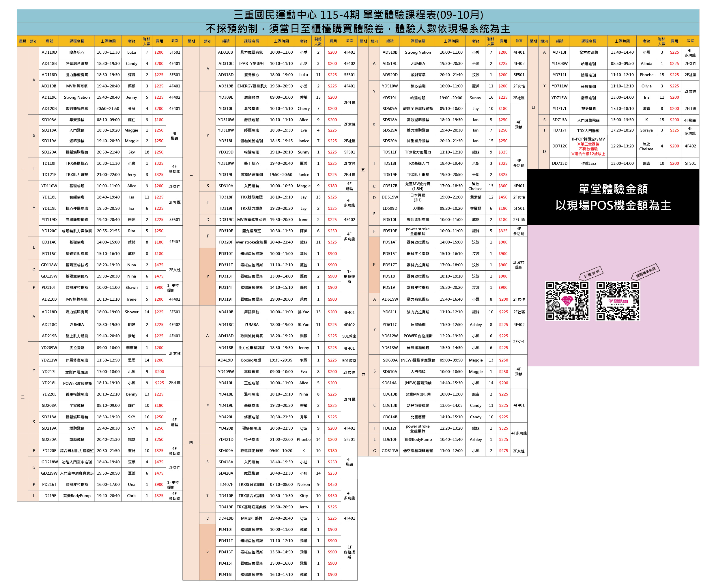The image size is (716, 588).
Task: Select course code ED509D
Action: 390,209
